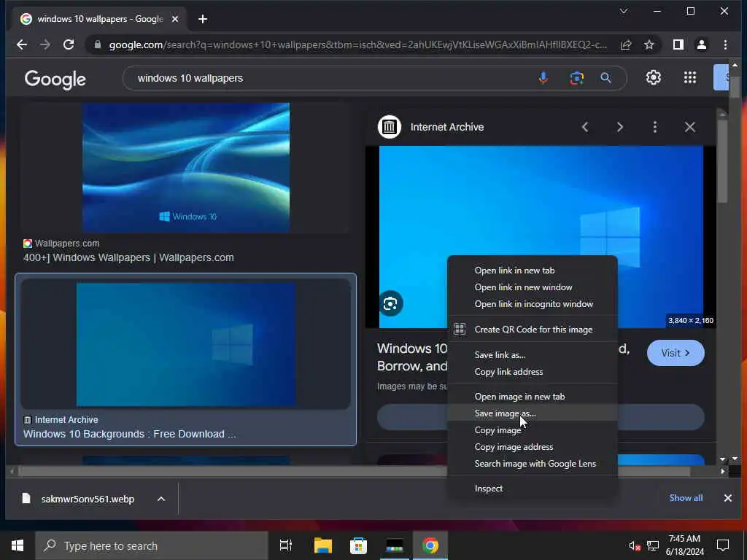Screen dimensions: 747x560
Task: Open a new tab with the plus button
Action: 203,19
